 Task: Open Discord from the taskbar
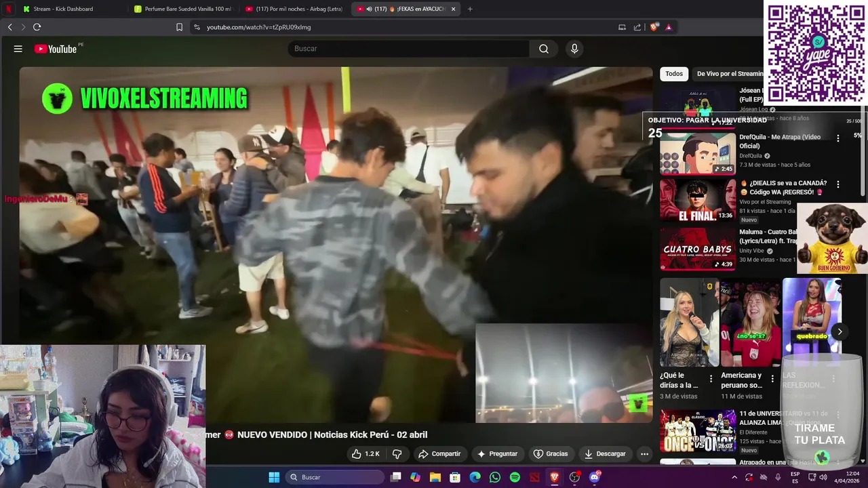(595, 477)
